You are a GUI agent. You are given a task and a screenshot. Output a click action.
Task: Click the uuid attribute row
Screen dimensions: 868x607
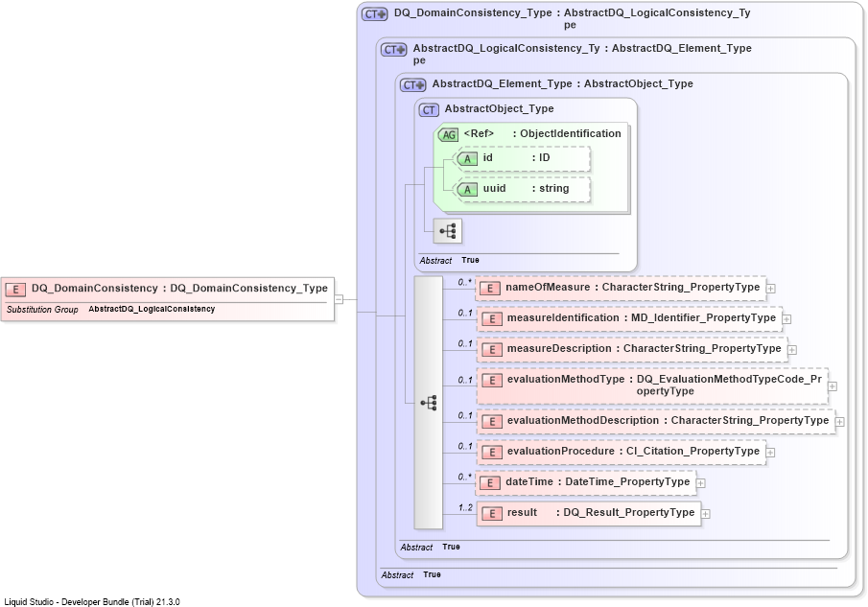click(x=522, y=190)
